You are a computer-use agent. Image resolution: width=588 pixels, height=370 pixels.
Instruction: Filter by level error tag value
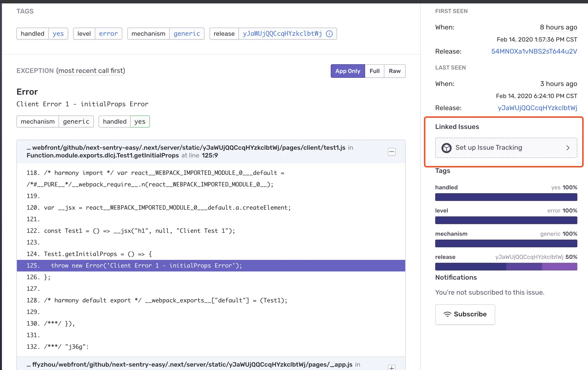click(108, 34)
